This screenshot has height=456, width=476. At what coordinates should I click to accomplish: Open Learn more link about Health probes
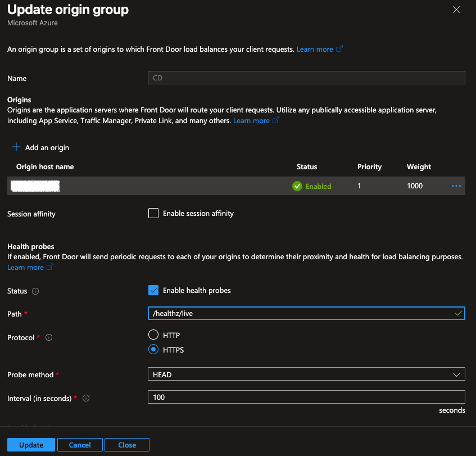click(25, 267)
